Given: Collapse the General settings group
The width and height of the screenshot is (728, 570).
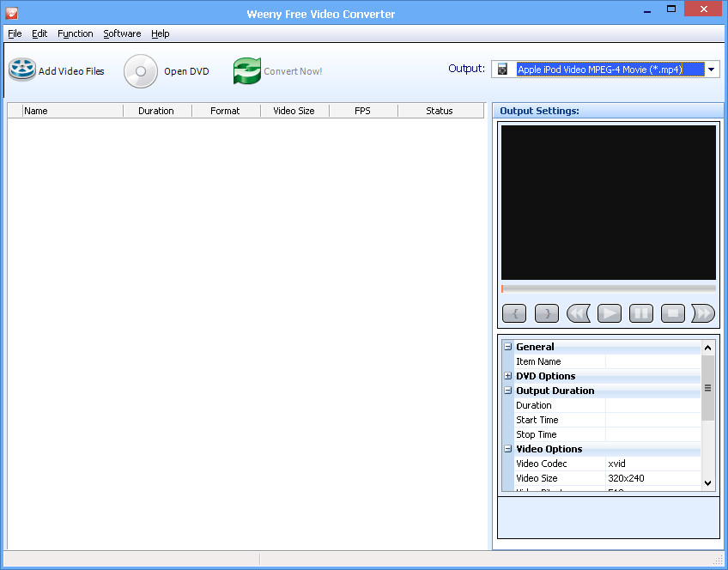Looking at the screenshot, I should [508, 347].
